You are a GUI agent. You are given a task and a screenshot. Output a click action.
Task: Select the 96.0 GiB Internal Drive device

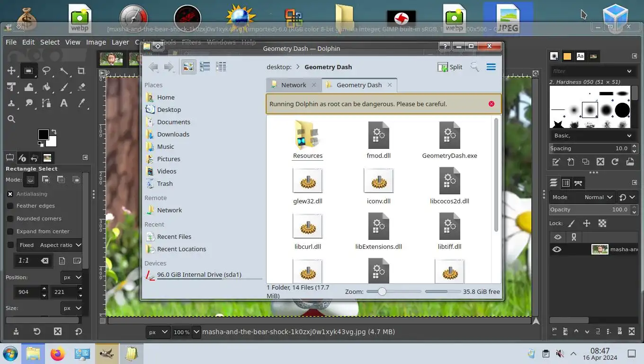pyautogui.click(x=199, y=274)
